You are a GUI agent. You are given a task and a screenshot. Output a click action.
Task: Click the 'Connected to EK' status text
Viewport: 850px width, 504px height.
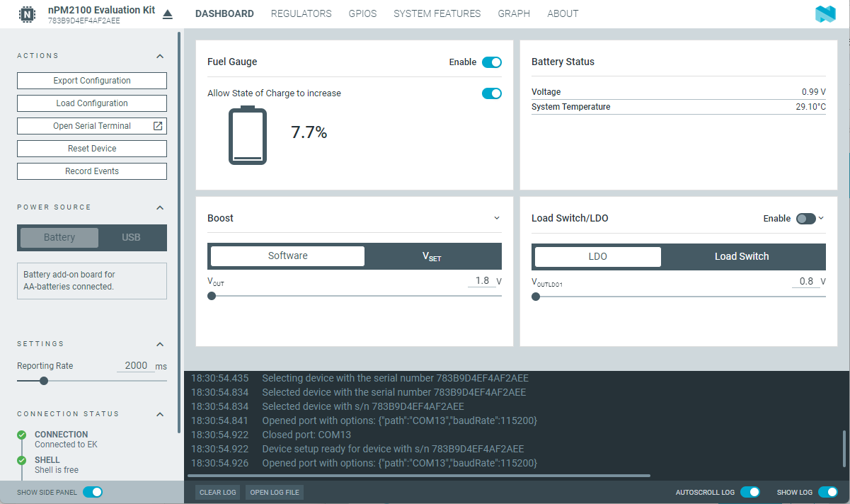click(66, 445)
